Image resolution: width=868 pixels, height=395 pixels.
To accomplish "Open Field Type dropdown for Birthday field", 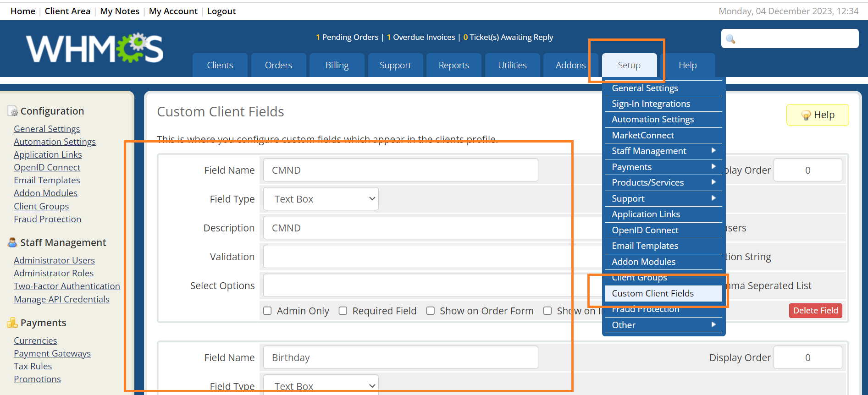I will [321, 385].
